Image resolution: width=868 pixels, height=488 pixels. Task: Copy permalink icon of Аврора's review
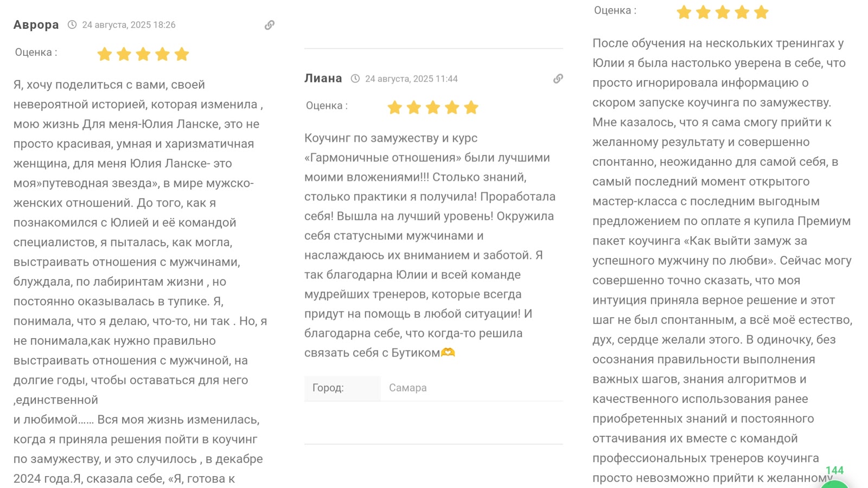(270, 25)
